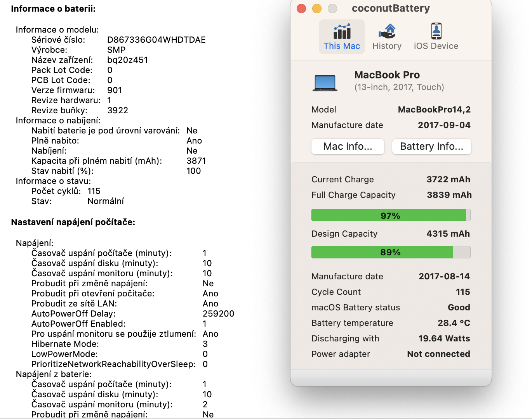Click the LowPowerMode label
This screenshot has width=532, height=419.
pyautogui.click(x=64, y=354)
